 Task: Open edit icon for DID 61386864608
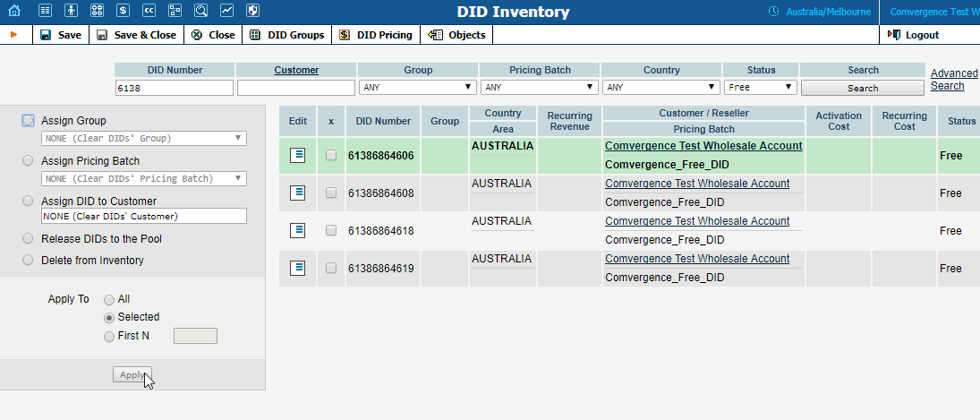point(298,193)
